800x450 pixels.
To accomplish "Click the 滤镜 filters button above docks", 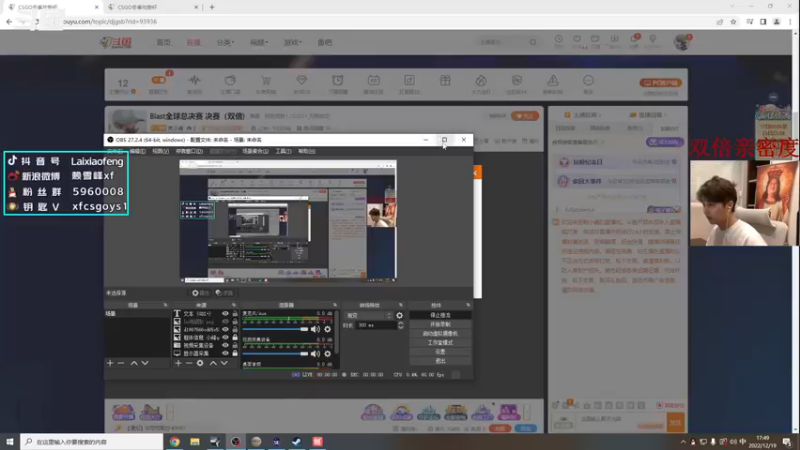I will point(224,293).
